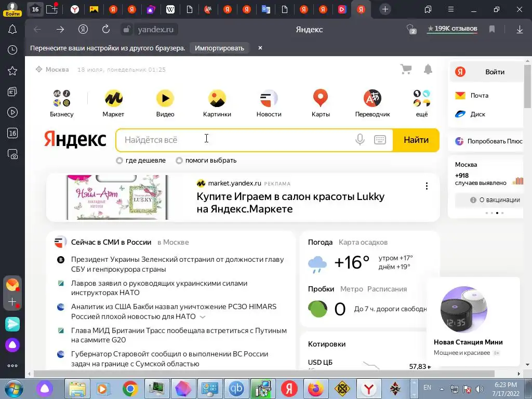Viewport: 532px width, 399px height.
Task: Show hidden system tray icons arrow
Action: [x=442, y=389]
